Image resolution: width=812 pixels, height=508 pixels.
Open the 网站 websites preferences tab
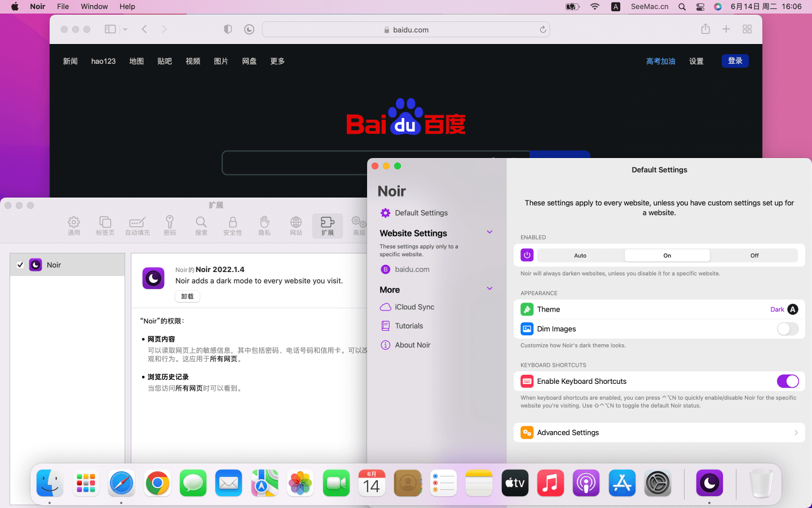(296, 226)
